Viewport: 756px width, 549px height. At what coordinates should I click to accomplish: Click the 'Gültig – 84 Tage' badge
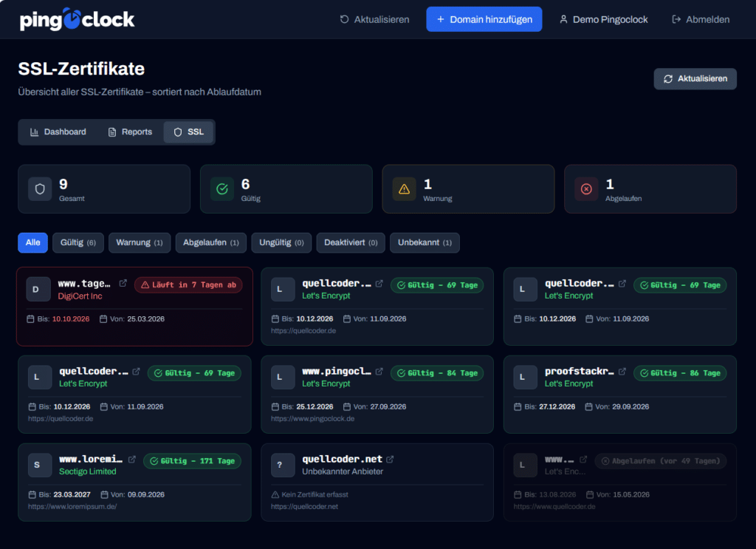(437, 373)
